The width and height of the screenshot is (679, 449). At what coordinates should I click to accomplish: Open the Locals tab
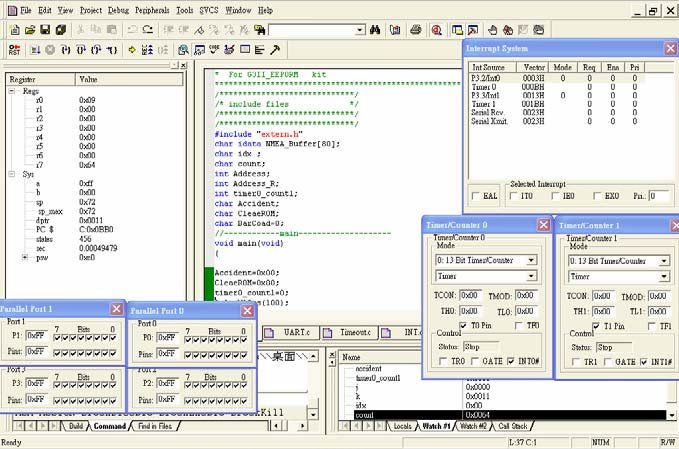(402, 426)
